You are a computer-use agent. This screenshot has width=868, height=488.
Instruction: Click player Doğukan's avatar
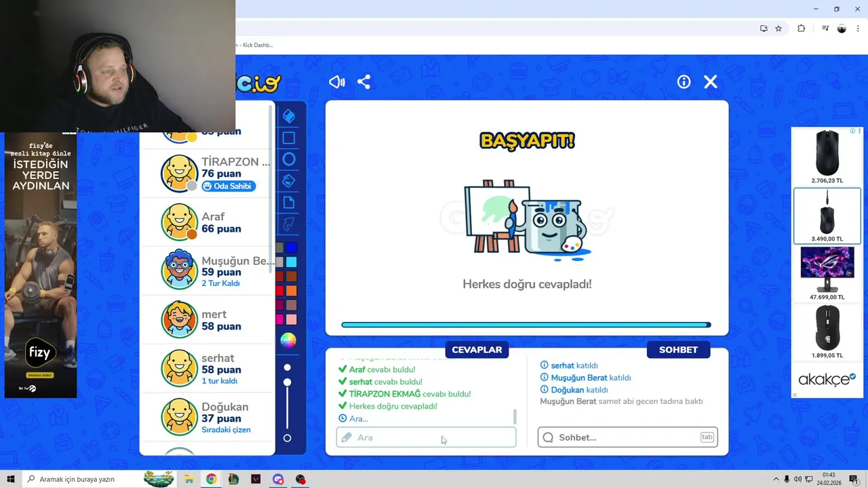coord(179,417)
